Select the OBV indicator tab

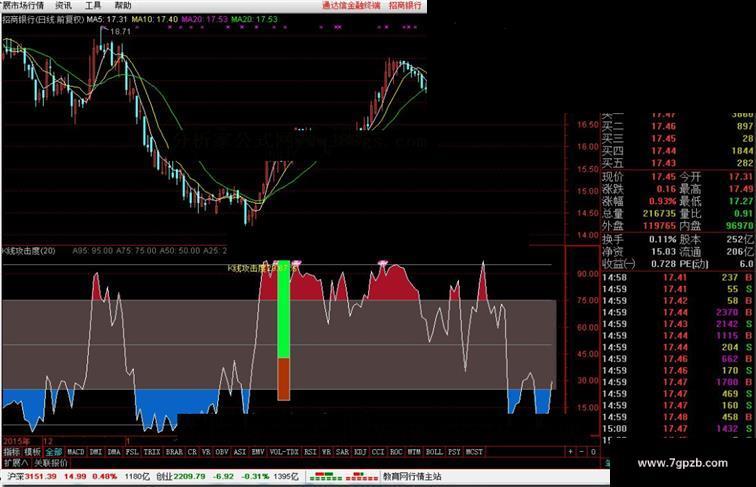click(222, 452)
